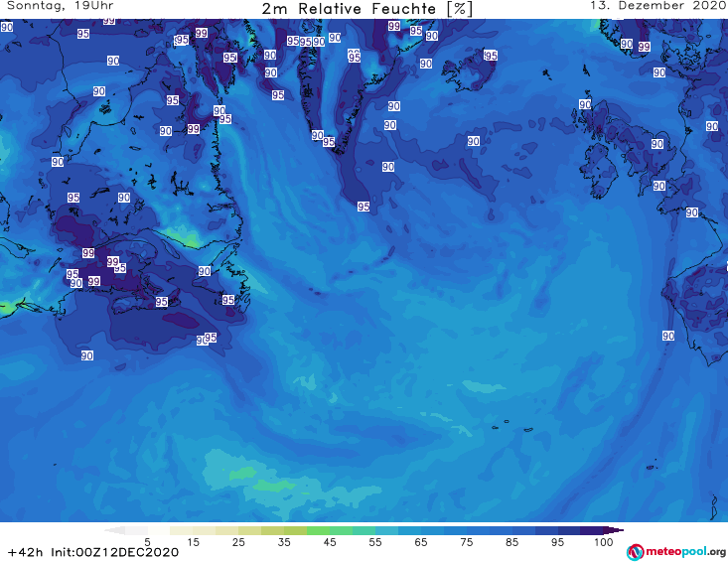Click the colorbar label '55'
The width and height of the screenshot is (728, 562).
[x=375, y=542]
